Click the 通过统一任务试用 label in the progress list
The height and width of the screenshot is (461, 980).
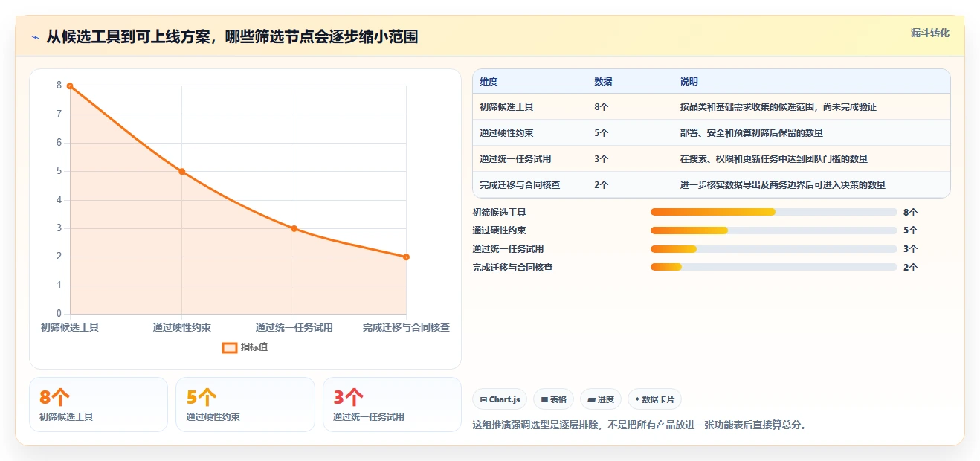coord(508,249)
